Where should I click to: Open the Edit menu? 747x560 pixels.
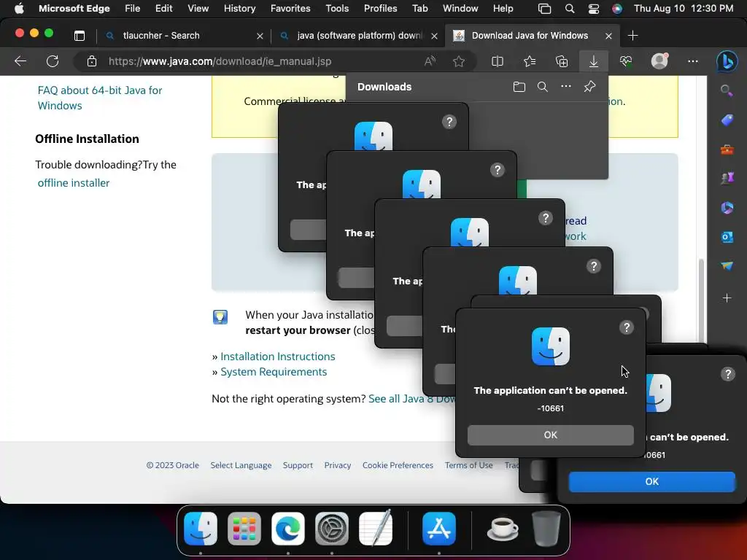[x=163, y=8]
